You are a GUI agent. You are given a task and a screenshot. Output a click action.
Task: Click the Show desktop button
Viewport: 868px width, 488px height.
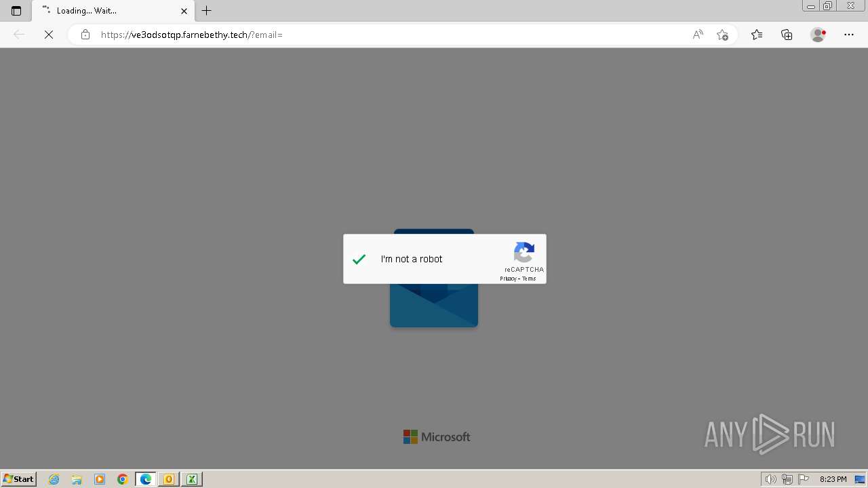click(860, 479)
